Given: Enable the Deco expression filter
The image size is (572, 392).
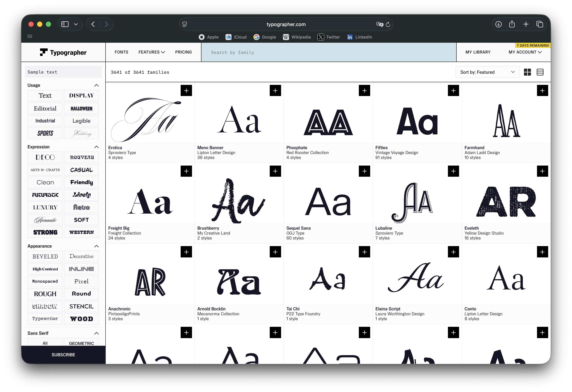Looking at the screenshot, I should 45,157.
